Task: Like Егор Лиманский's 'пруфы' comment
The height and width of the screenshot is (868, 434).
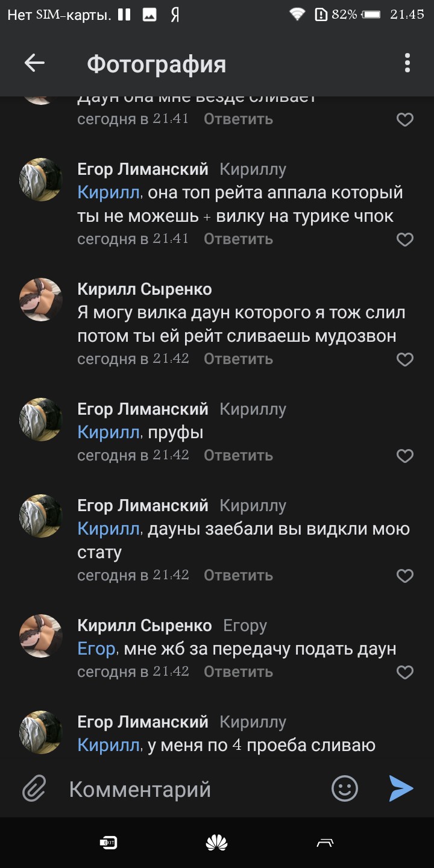Action: pyautogui.click(x=405, y=456)
